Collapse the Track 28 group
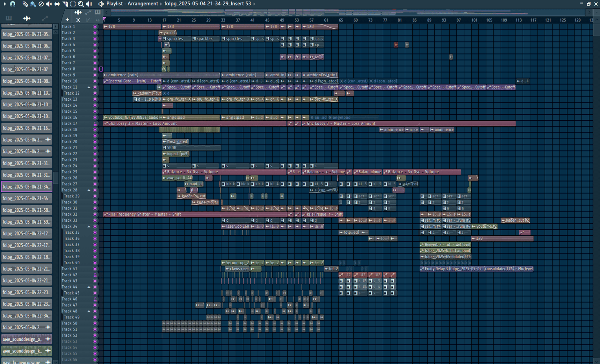This screenshot has width=600, height=364. click(89, 190)
